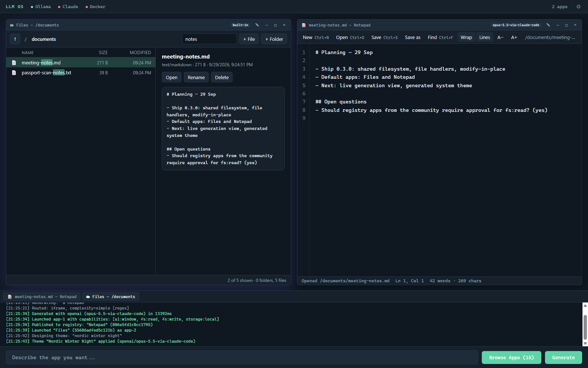Choose Save as in Notepad toolbar
588x368 pixels.
tap(413, 38)
